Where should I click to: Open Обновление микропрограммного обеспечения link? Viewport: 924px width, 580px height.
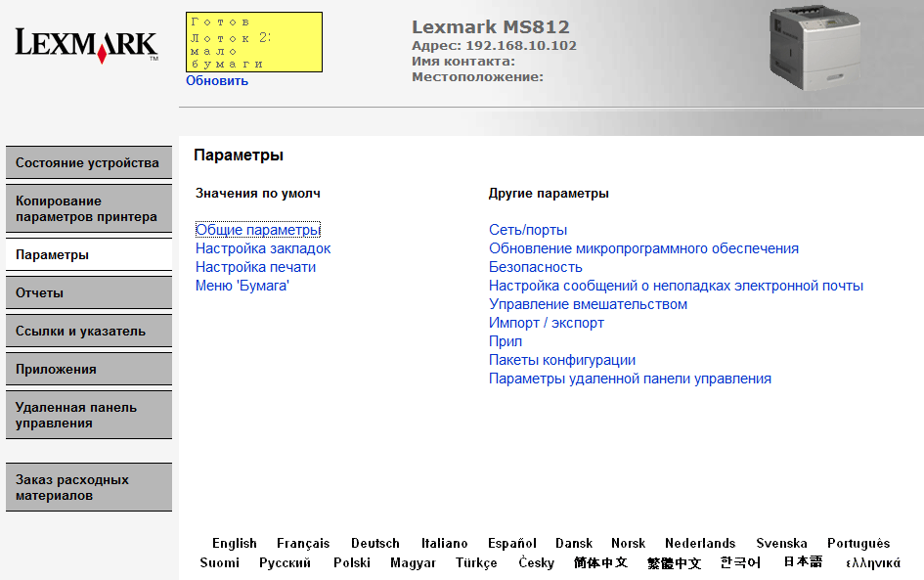[644, 248]
